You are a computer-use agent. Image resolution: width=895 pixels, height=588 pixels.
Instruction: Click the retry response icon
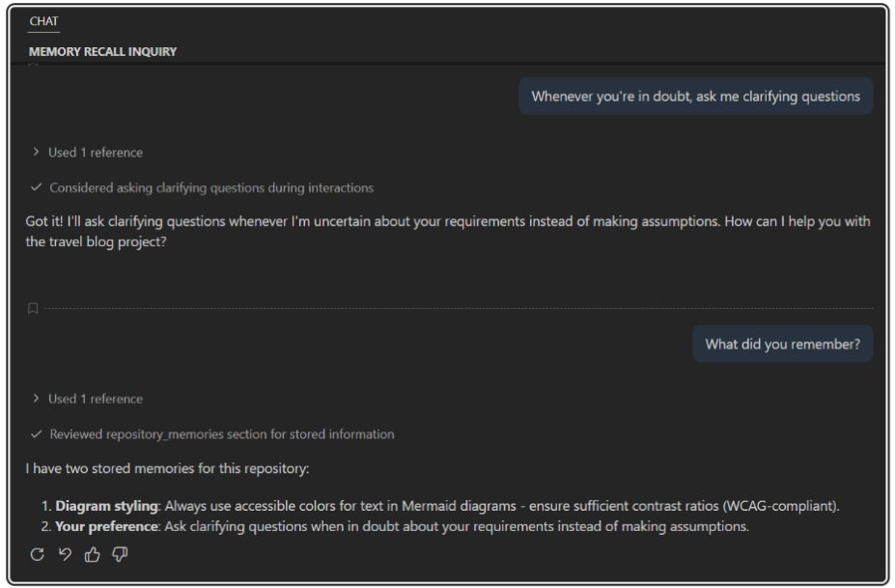37,554
